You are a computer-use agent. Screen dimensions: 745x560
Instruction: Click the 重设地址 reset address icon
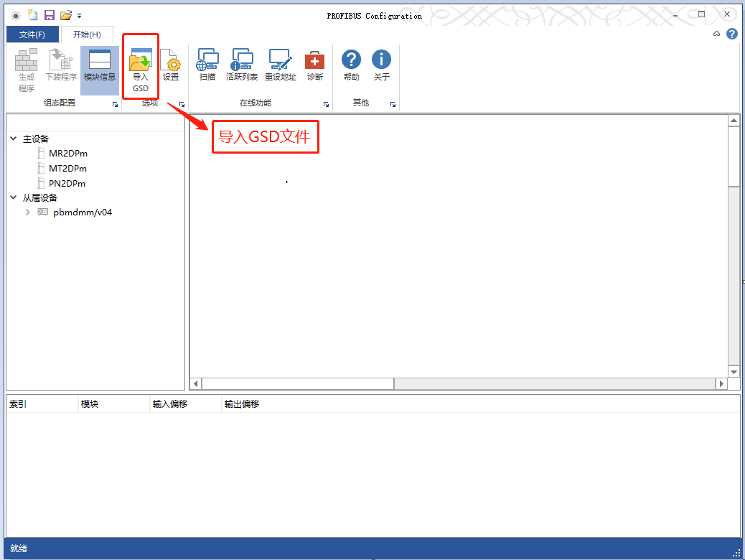(x=280, y=67)
